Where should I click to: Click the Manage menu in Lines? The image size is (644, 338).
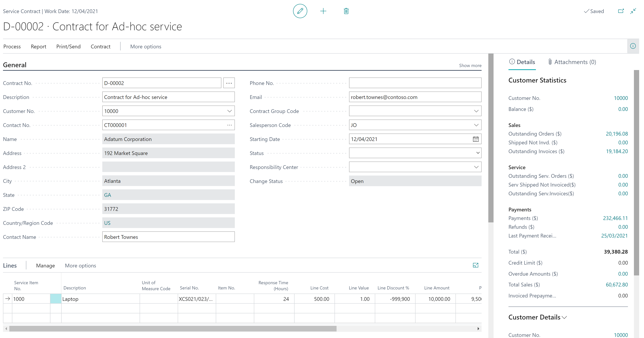45,265
